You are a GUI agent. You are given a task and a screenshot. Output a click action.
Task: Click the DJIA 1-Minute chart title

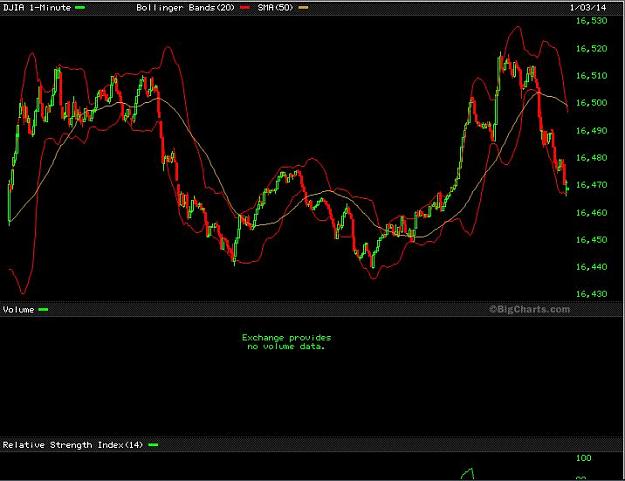coord(37,8)
